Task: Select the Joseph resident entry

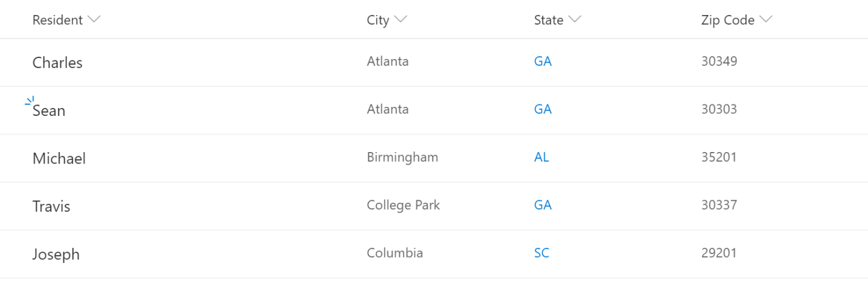Action: (56, 255)
